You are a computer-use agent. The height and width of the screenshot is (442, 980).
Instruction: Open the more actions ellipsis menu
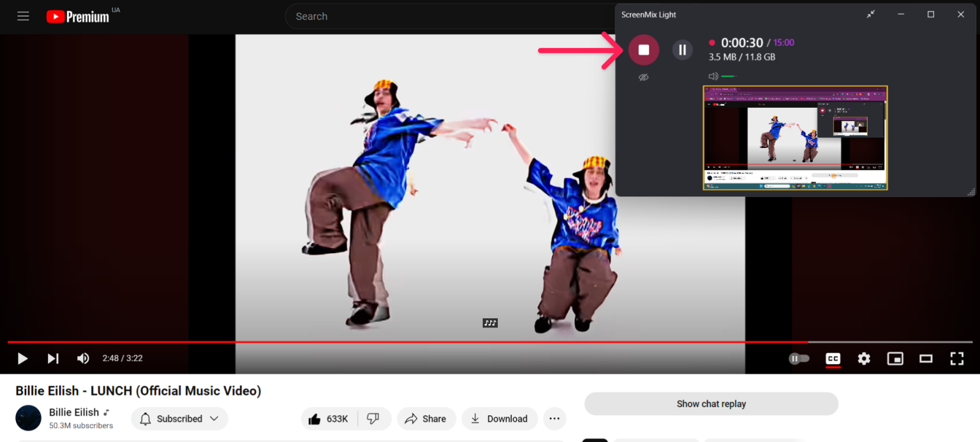click(554, 418)
